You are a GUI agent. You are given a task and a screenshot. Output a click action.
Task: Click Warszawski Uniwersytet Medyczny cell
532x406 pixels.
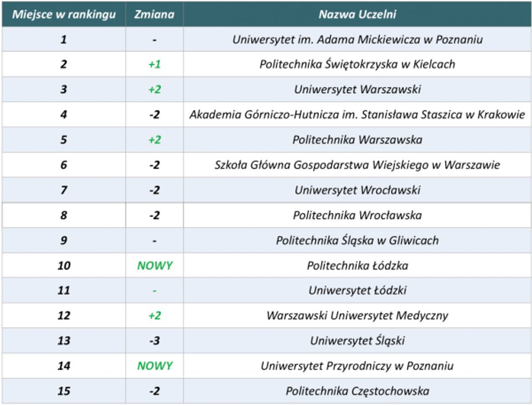point(357,315)
